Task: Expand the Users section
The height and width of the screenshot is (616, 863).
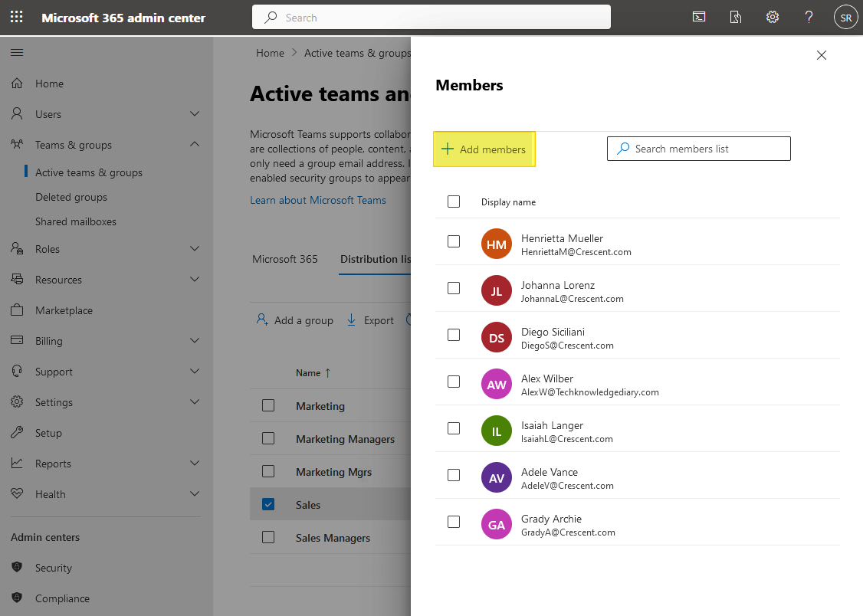Action: (x=193, y=113)
